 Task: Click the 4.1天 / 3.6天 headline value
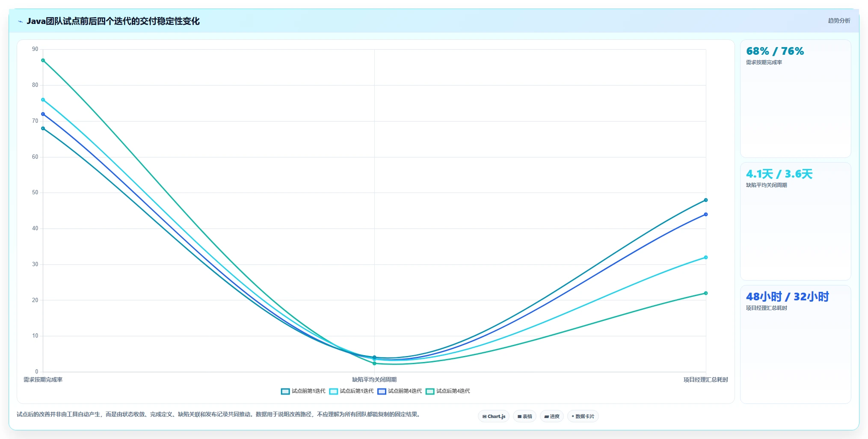(x=779, y=174)
